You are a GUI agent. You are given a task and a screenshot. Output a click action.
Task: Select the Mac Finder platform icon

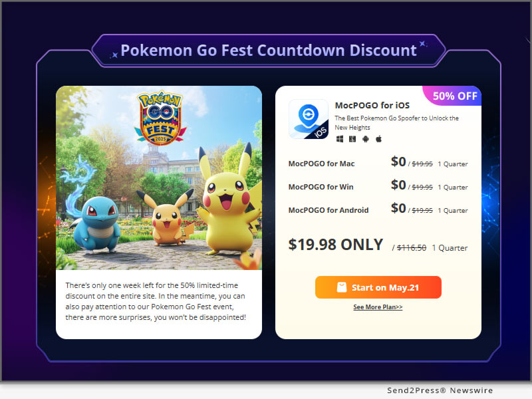pos(352,139)
